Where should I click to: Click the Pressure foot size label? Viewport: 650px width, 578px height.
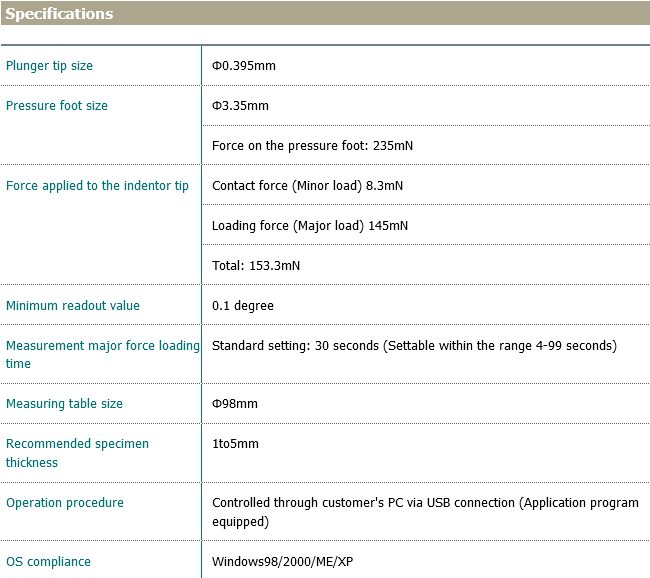pyautogui.click(x=57, y=106)
